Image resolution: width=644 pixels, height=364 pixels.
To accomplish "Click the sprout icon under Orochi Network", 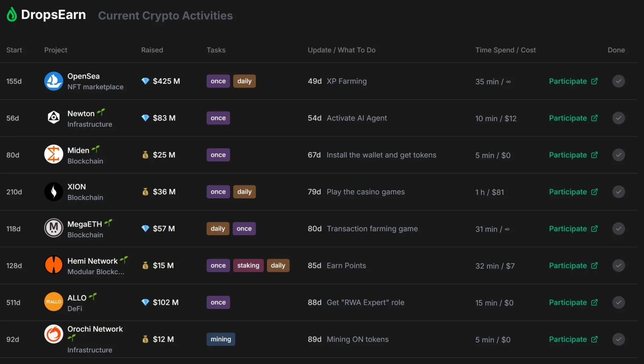I will click(72, 339).
